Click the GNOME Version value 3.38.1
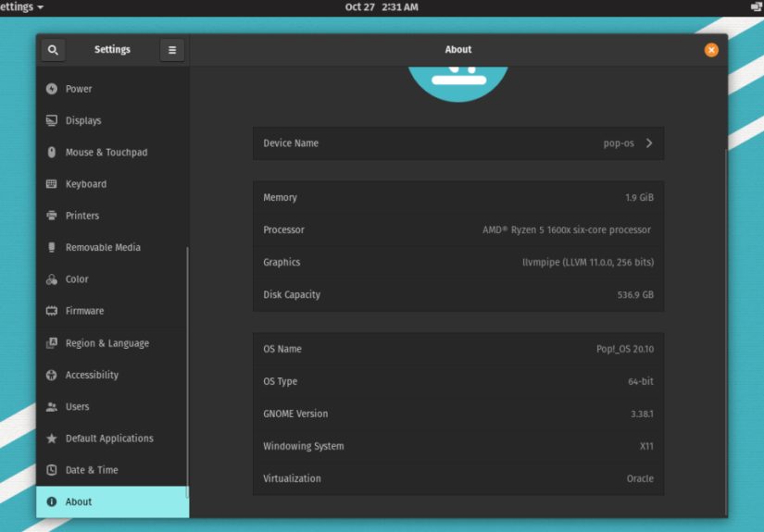The height and width of the screenshot is (532, 764). 642,414
